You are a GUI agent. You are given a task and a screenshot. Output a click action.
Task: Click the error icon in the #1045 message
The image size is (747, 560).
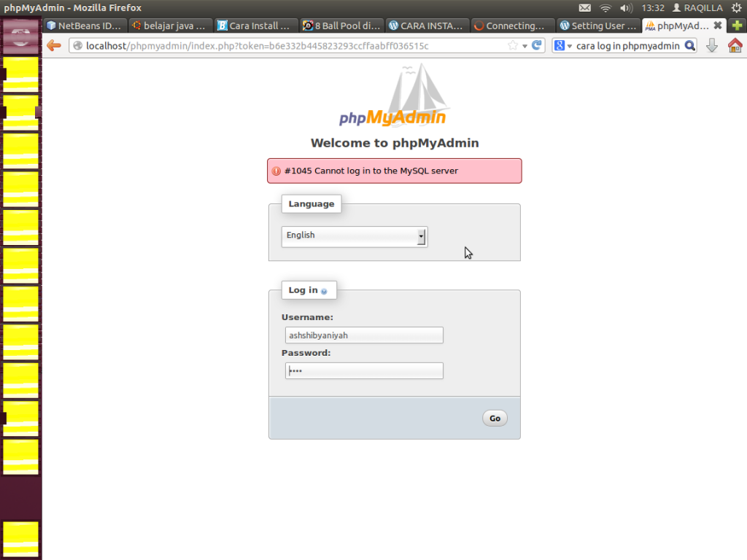(x=276, y=171)
